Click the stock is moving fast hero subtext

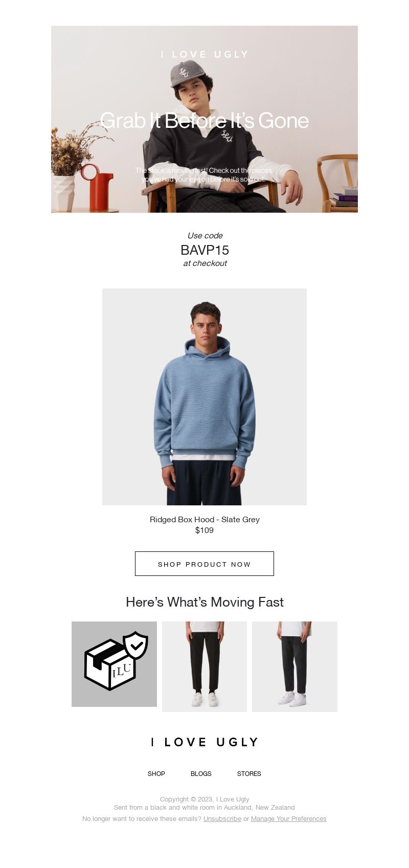[204, 174]
